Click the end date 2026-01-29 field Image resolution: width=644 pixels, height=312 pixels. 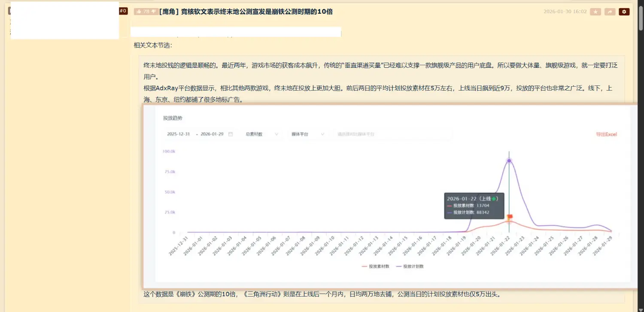pyautogui.click(x=212, y=134)
